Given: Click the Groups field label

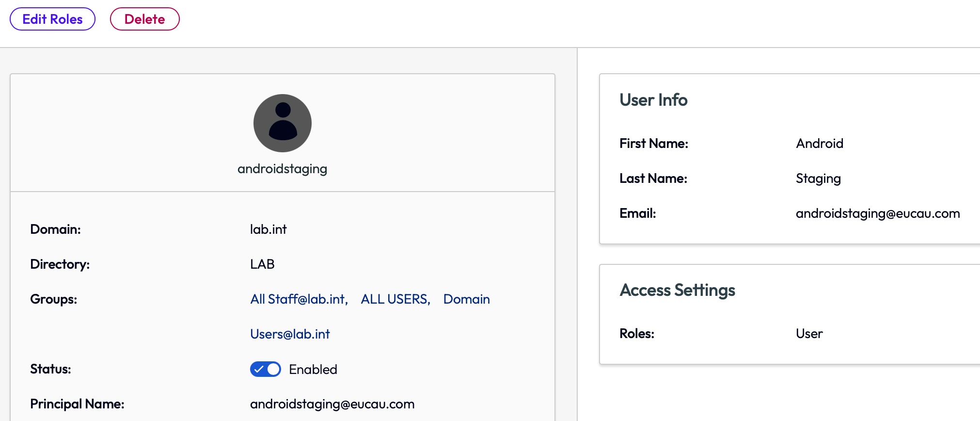Looking at the screenshot, I should pyautogui.click(x=53, y=299).
